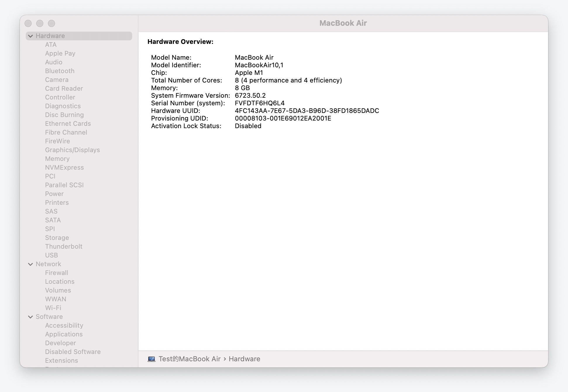Select ATA in the sidebar

coord(51,45)
